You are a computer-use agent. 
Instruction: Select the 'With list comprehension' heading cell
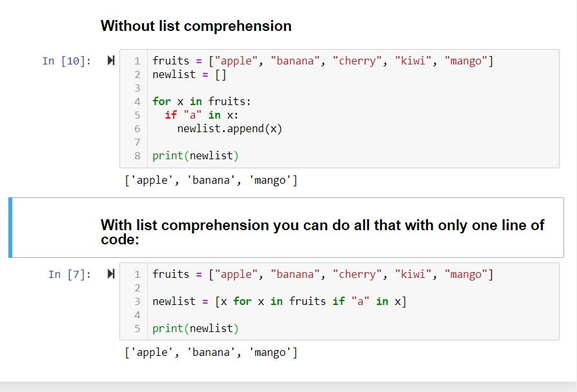point(322,231)
